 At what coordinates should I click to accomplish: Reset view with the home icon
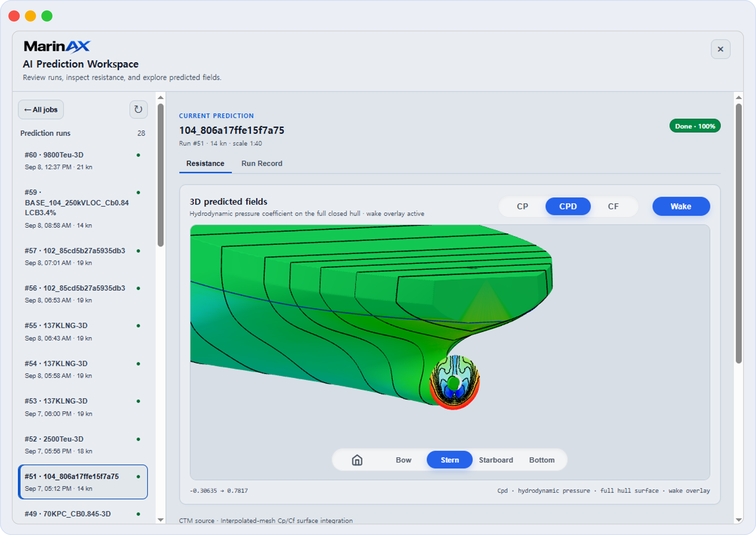357,460
